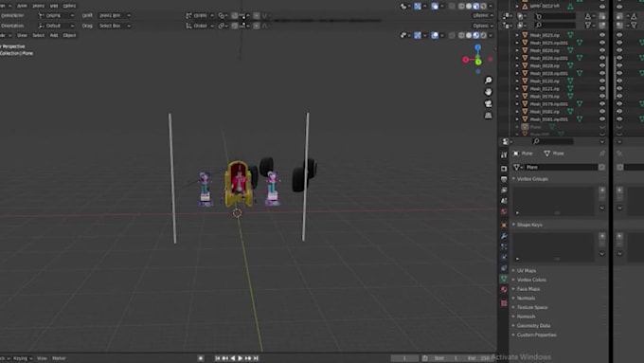The height and width of the screenshot is (363, 644).
Task: Open the viewport Select menu
Action: tap(38, 35)
